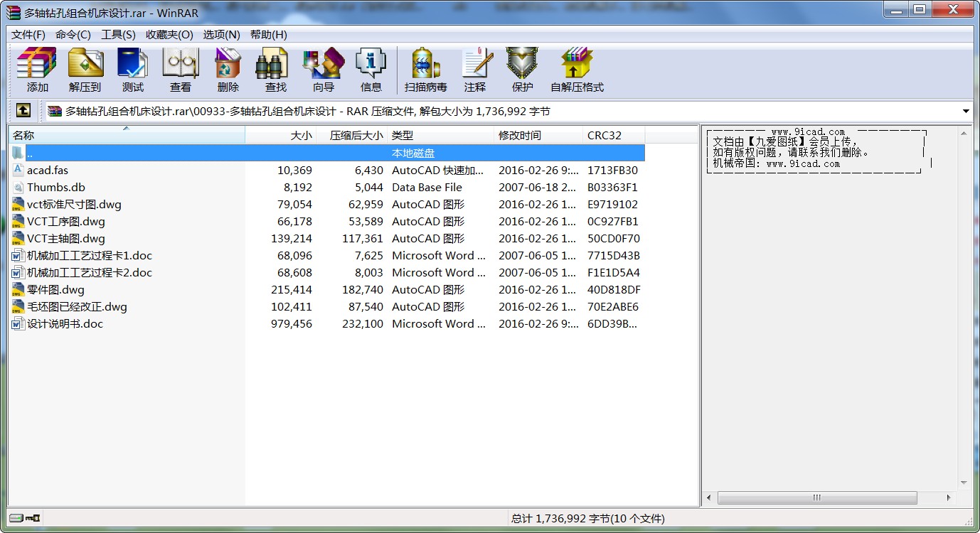Click size 979,456 of 设计说明书.doc
The height and width of the screenshot is (533, 980).
point(292,323)
